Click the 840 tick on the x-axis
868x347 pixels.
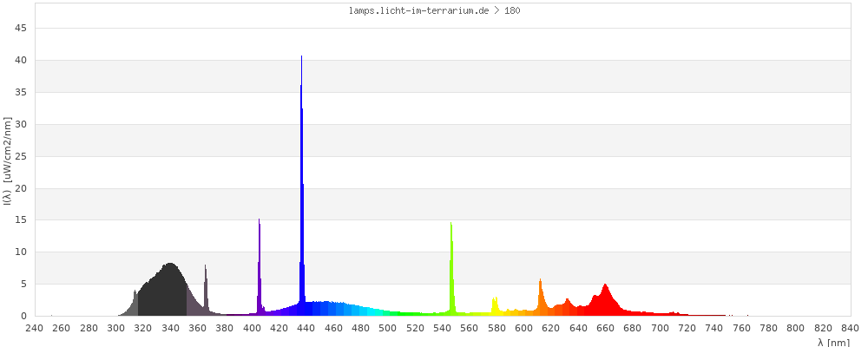(x=850, y=328)
